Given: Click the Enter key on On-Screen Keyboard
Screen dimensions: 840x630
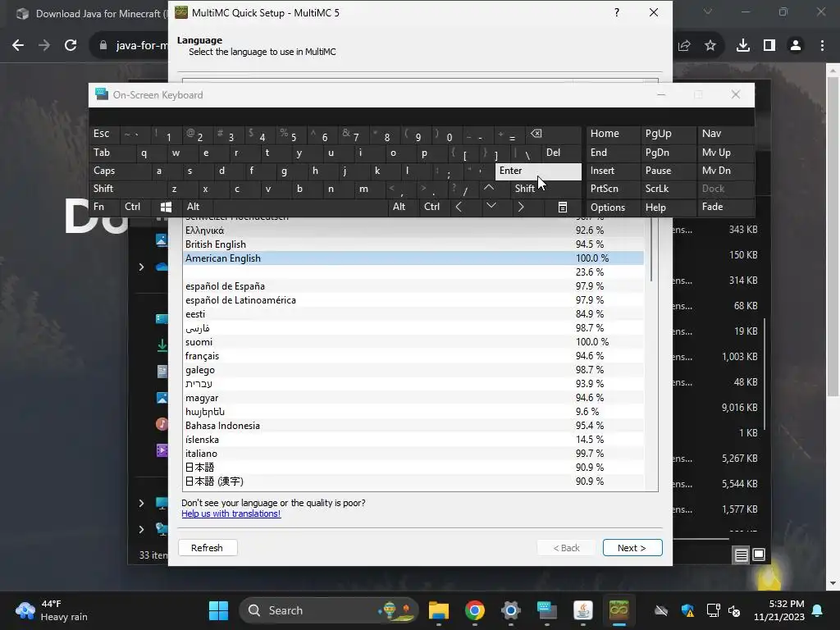Looking at the screenshot, I should pos(538,171).
